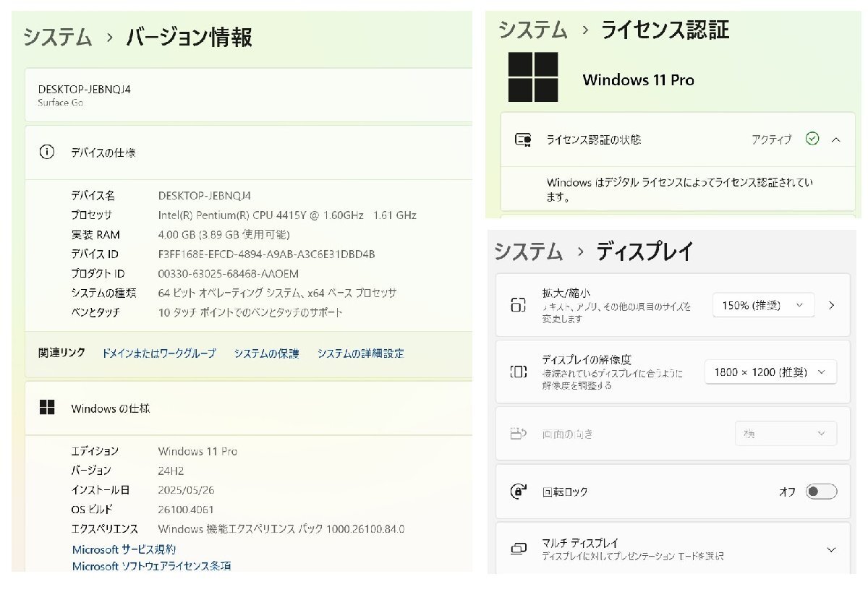The height and width of the screenshot is (592, 868).
Task: Click the プロセッサ row label
Action: point(92,215)
